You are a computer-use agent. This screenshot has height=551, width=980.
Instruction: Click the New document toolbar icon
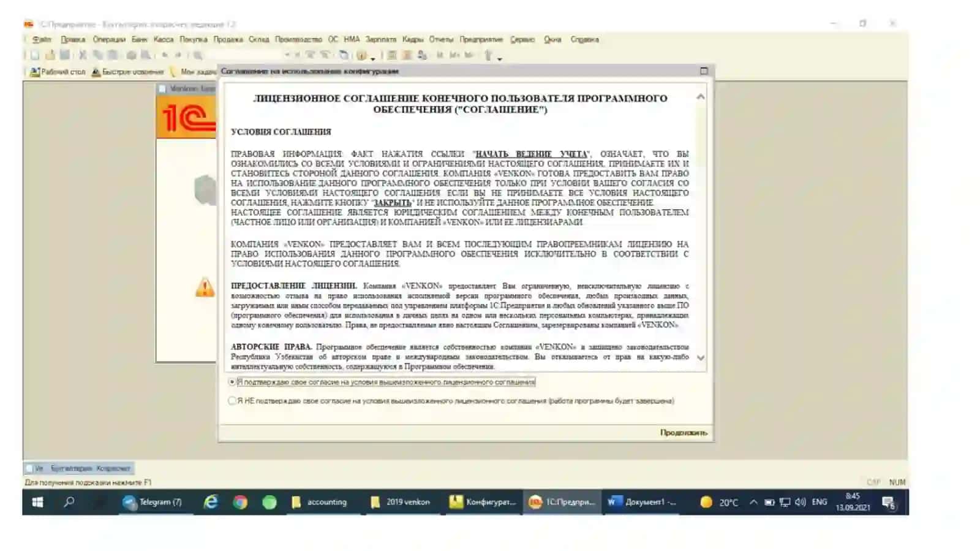pyautogui.click(x=35, y=55)
